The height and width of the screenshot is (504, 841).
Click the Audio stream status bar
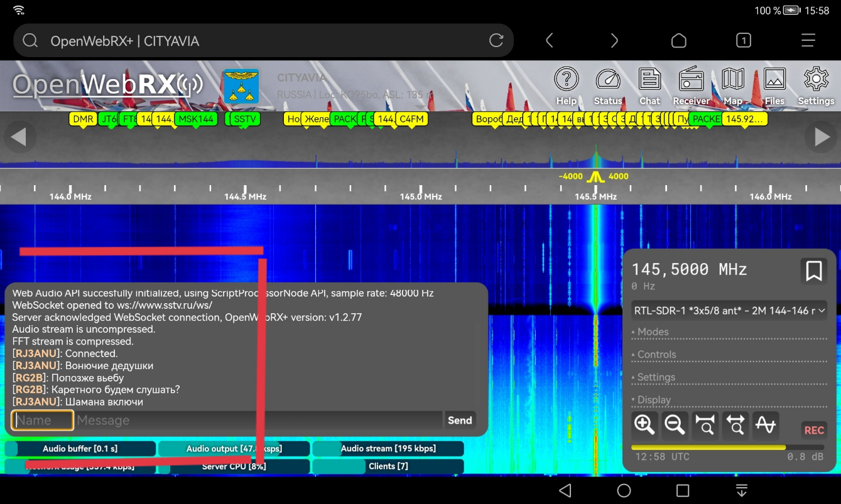[x=388, y=449]
